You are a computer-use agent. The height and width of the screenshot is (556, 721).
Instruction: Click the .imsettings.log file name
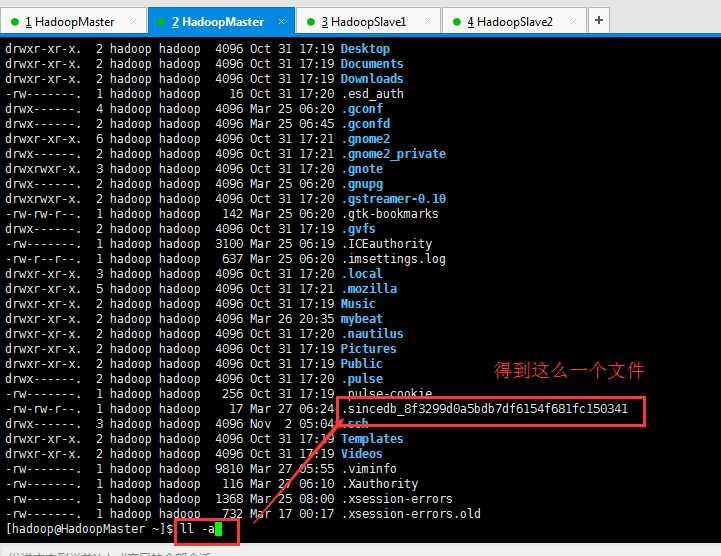pyautogui.click(x=394, y=259)
